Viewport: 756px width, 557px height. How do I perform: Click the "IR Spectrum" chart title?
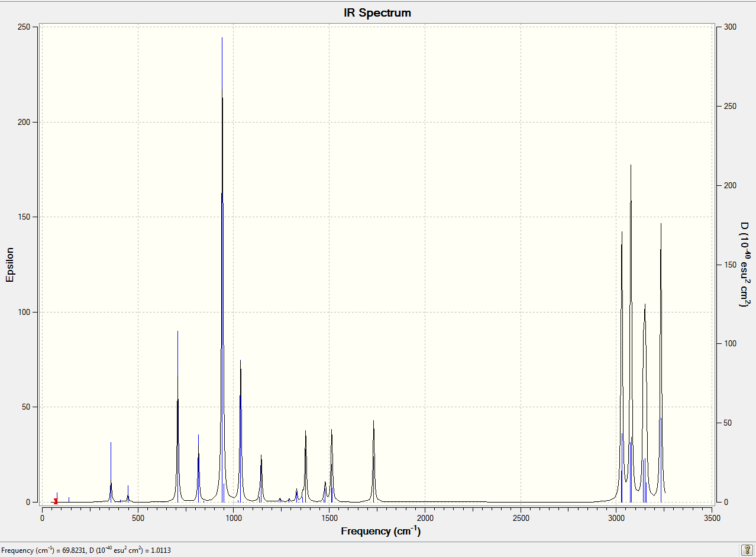point(377,12)
